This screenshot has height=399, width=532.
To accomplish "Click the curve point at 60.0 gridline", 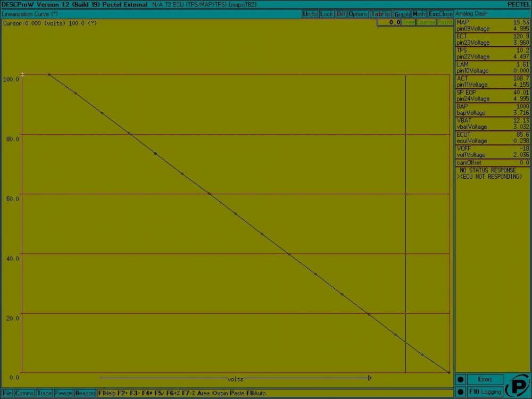I will (x=209, y=194).
